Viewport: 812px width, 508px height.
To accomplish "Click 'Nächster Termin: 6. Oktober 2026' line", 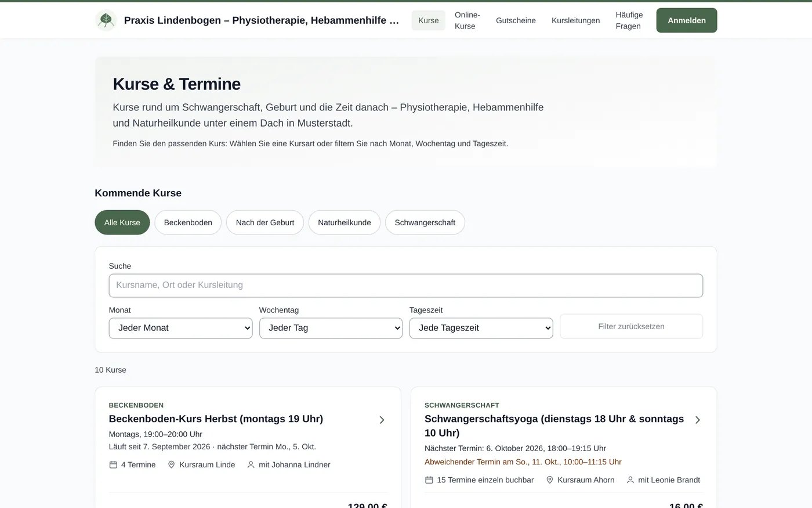I will pos(515,448).
